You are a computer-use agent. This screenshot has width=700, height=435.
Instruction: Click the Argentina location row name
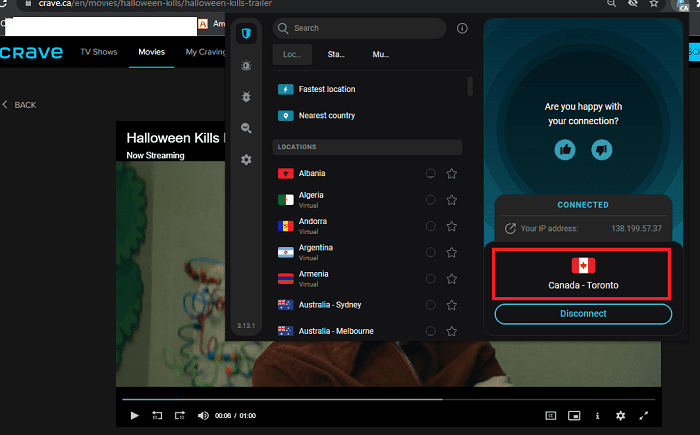(316, 247)
